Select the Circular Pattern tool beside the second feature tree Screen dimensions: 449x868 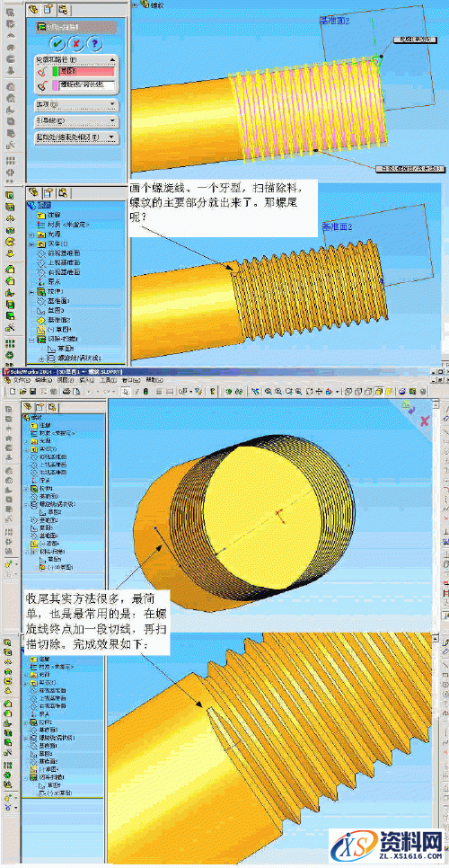click(10, 355)
